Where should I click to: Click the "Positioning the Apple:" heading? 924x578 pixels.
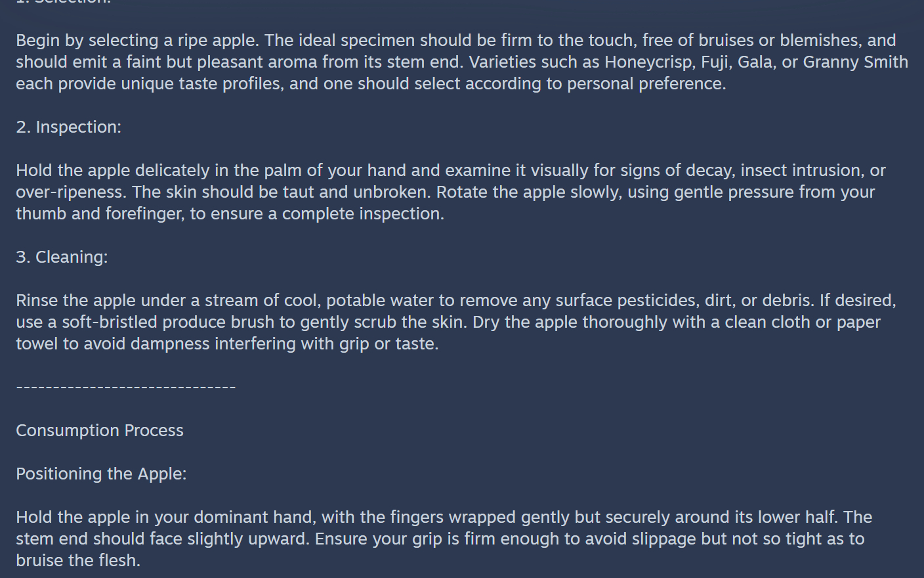[x=101, y=474]
